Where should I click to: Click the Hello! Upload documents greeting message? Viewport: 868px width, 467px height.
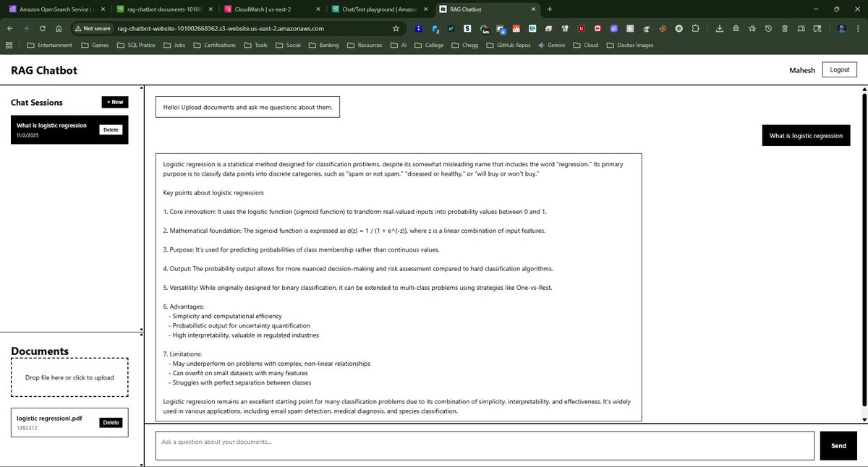[247, 107]
